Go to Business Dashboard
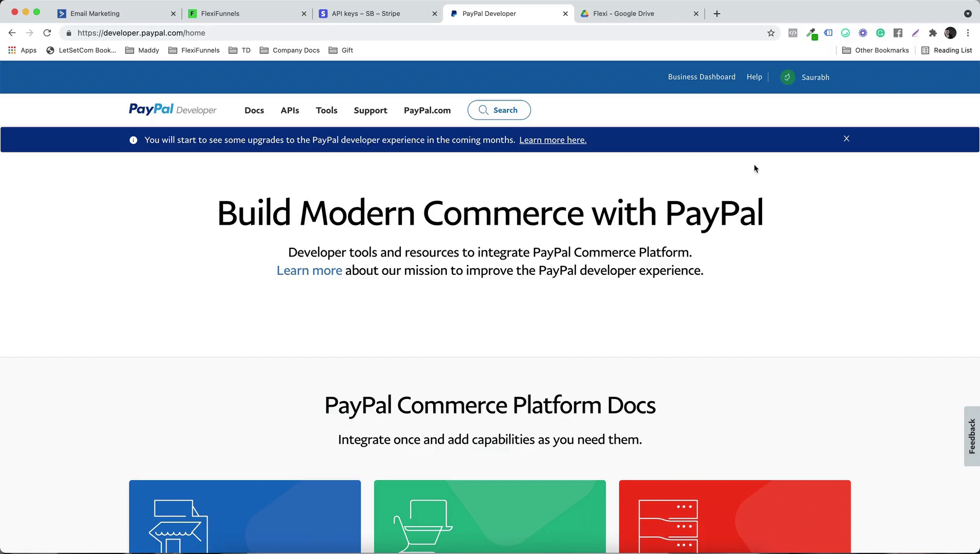 701,77
